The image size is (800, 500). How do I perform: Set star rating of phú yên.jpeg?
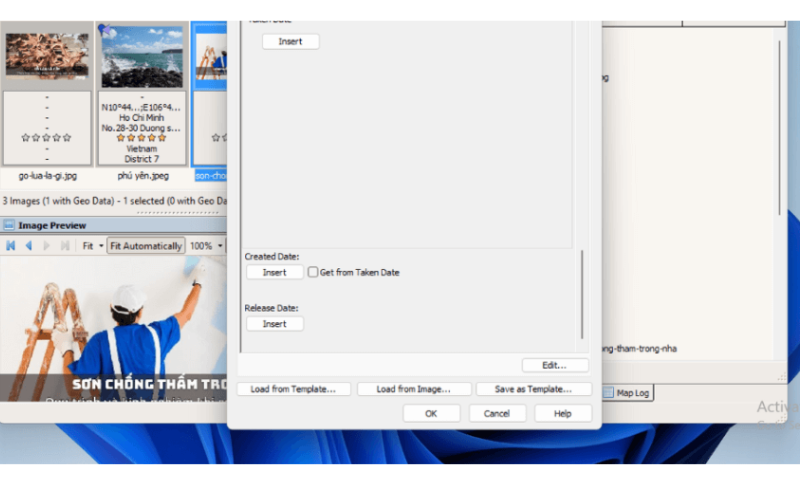click(x=141, y=138)
